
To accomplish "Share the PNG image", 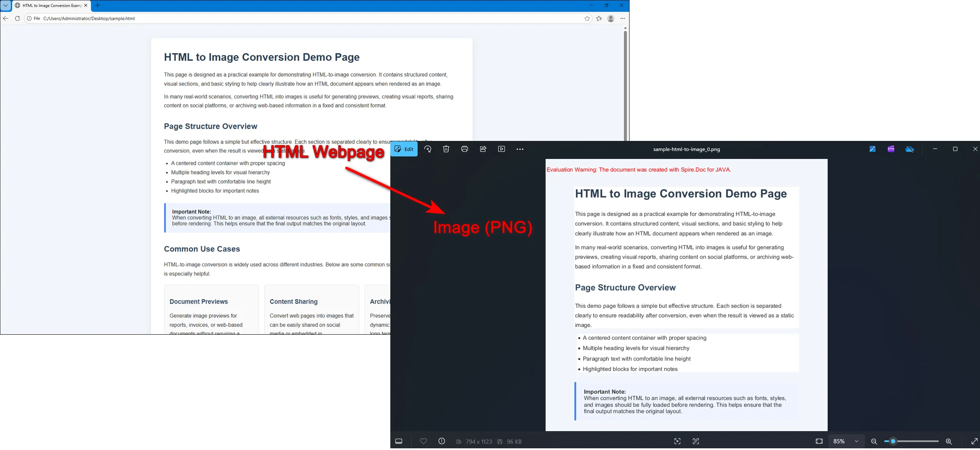I will point(483,149).
